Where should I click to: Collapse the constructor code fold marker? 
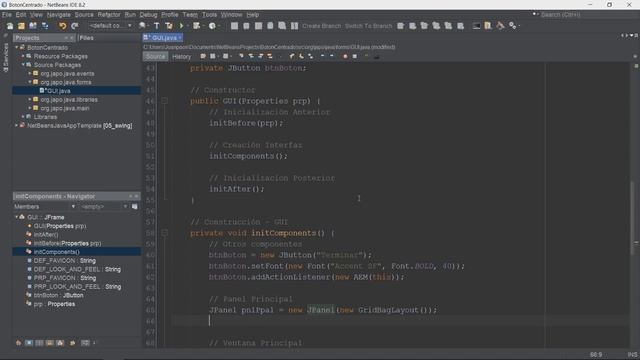[x=164, y=100]
